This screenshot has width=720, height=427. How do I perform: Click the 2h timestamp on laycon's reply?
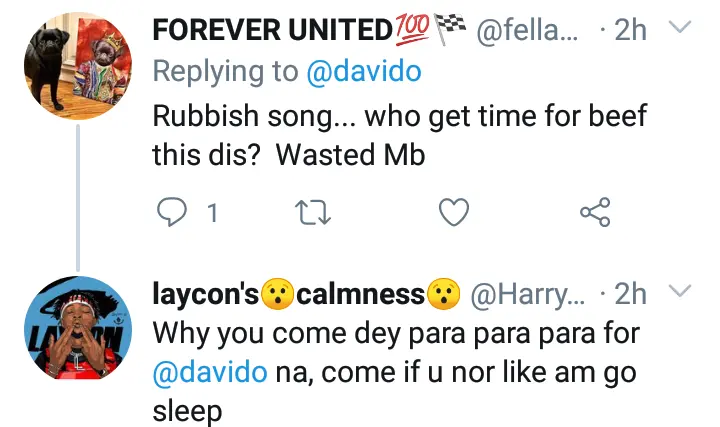[631, 295]
